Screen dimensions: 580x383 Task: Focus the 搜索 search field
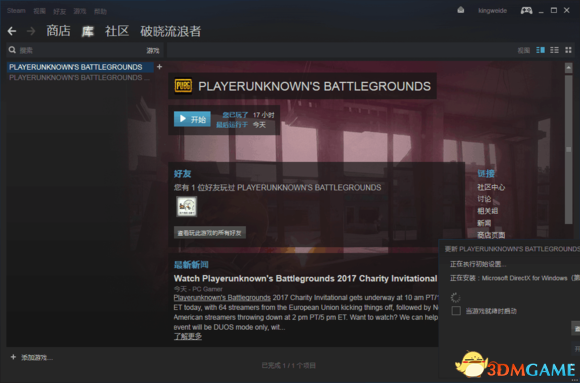[81, 50]
